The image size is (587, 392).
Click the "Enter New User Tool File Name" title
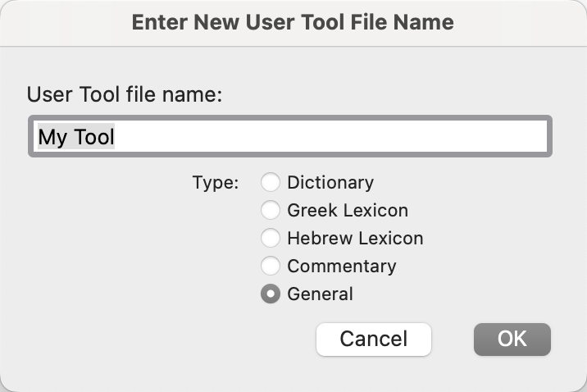tap(293, 22)
